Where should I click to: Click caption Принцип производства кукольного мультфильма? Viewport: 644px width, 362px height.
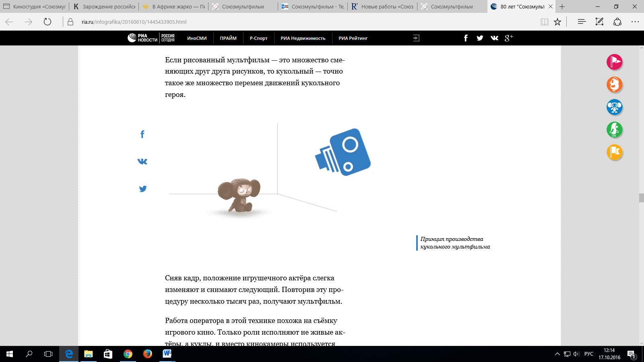tap(455, 243)
